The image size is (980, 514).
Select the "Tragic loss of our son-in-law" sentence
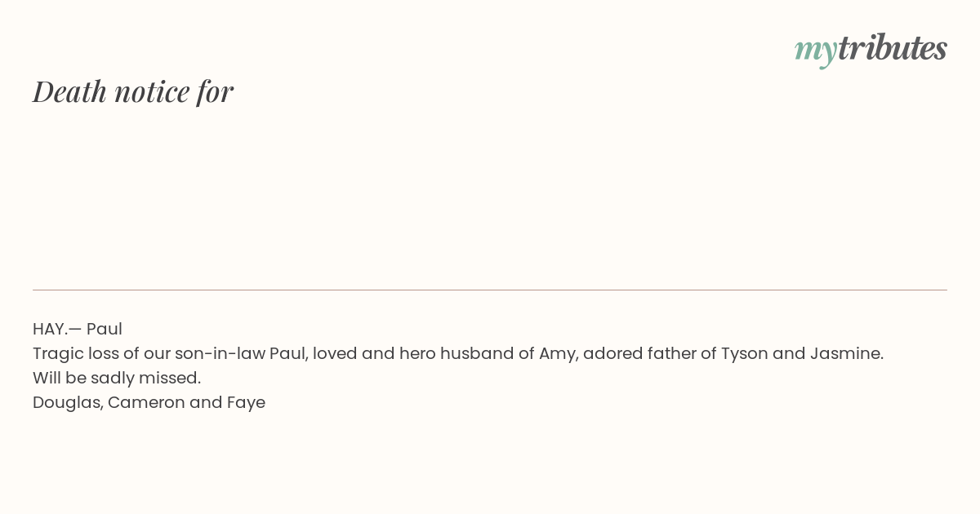point(458,353)
